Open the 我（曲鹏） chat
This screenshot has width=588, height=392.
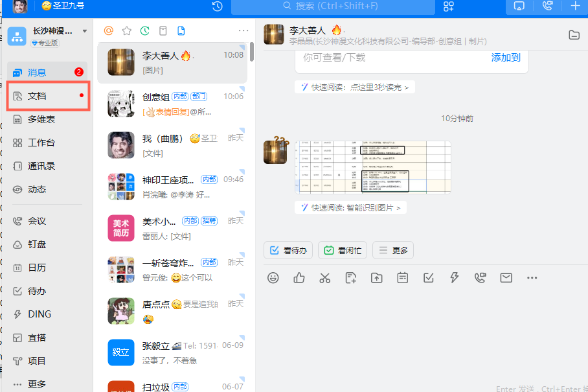[x=172, y=145]
